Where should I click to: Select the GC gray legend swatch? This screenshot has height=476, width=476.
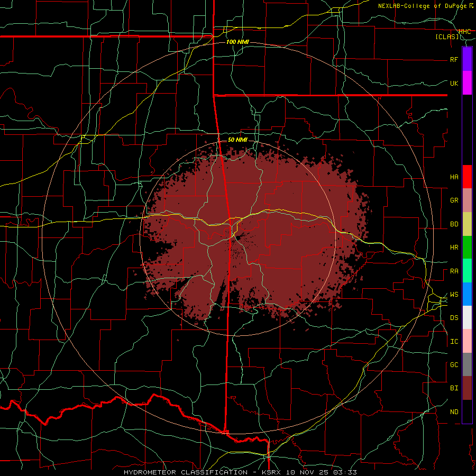click(x=467, y=364)
